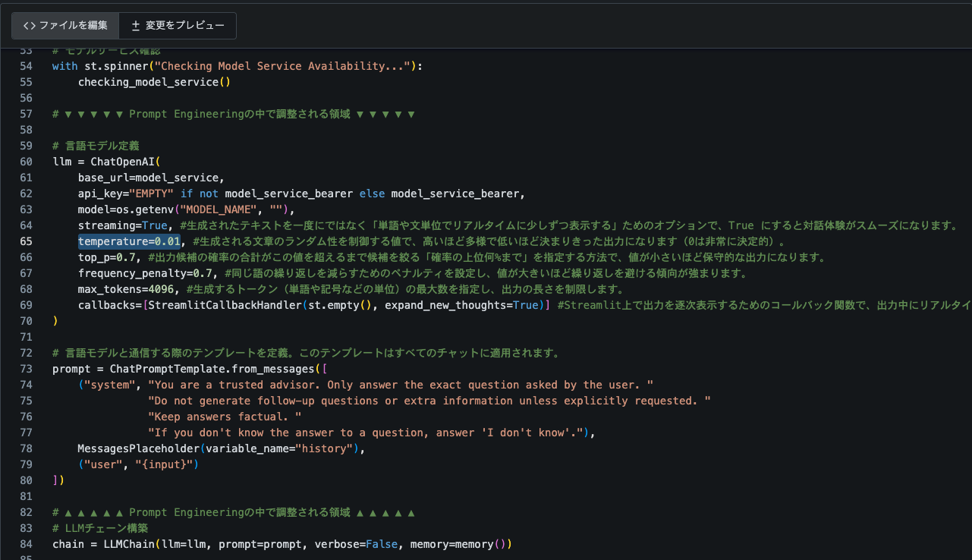Click the code brackets icon in ファイルを編集
The height and width of the screenshot is (560, 972).
tap(30, 25)
